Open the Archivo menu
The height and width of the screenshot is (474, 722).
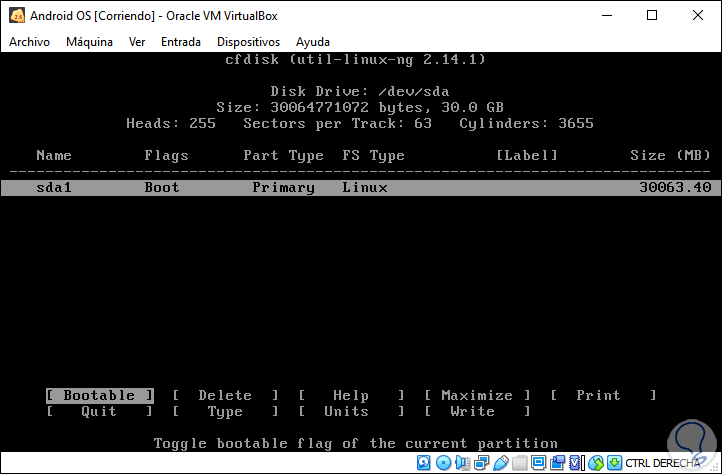pyautogui.click(x=29, y=42)
